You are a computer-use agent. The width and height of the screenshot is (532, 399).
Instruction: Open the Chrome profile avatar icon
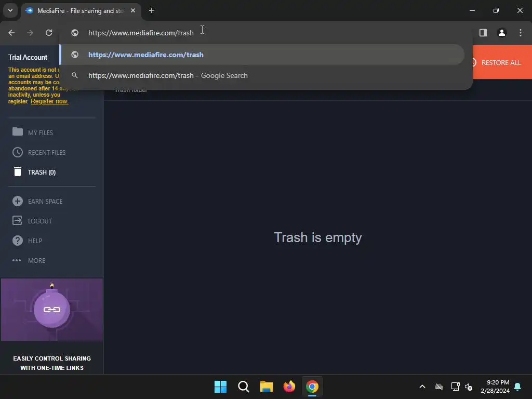pyautogui.click(x=502, y=33)
